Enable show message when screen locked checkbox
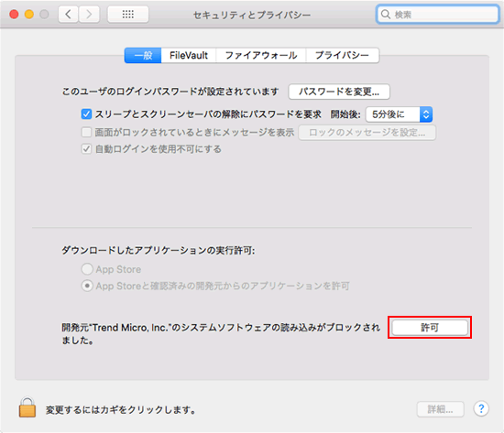Screen dimensions: 504x433 click(86, 132)
